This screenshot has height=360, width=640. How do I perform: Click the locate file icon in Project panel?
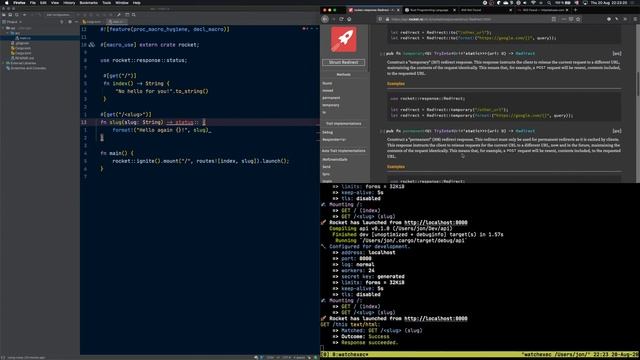[x=62, y=22]
